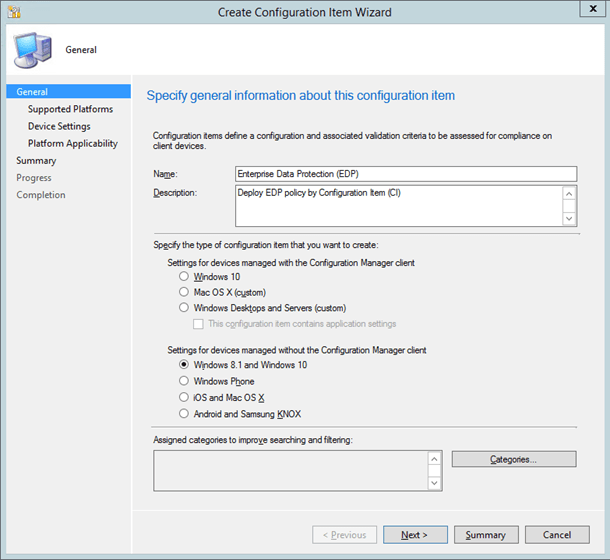610x560 pixels.
Task: Select iOS and Mac OS X option
Action: [183, 397]
